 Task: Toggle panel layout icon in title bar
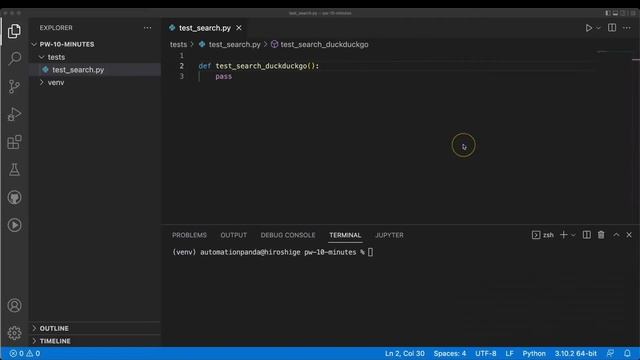pyautogui.click(x=615, y=13)
